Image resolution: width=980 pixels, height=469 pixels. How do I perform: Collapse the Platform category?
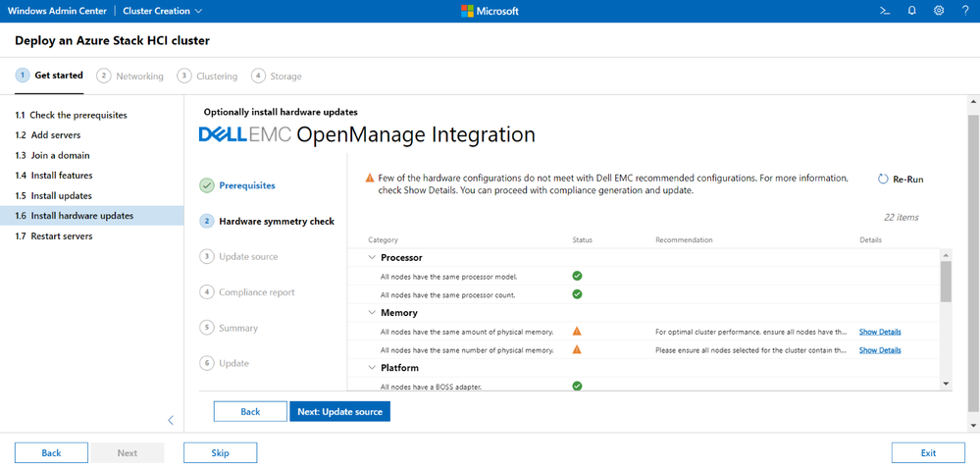[373, 368]
